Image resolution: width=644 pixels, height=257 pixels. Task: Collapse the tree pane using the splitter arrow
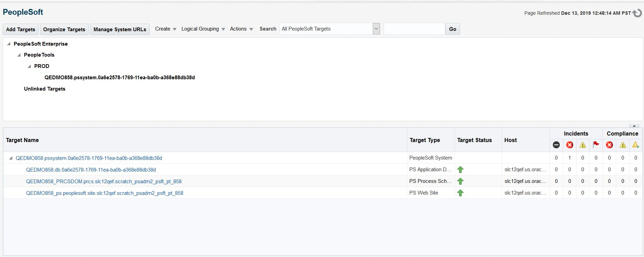click(x=634, y=126)
